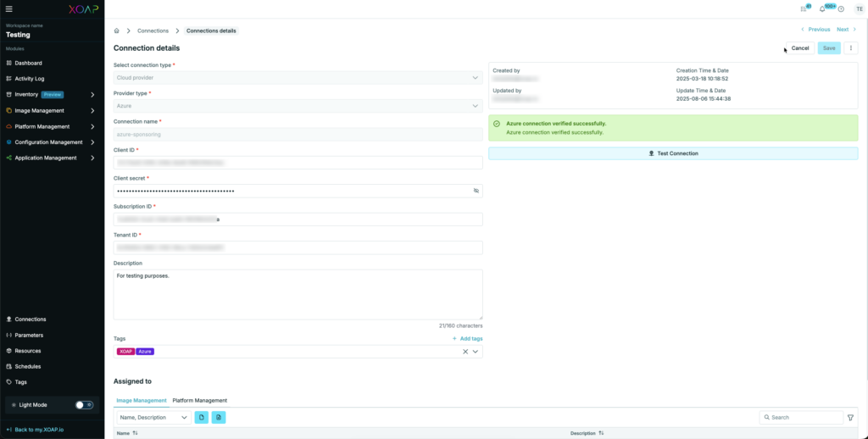Clear all tags with the X icon

[x=465, y=352]
